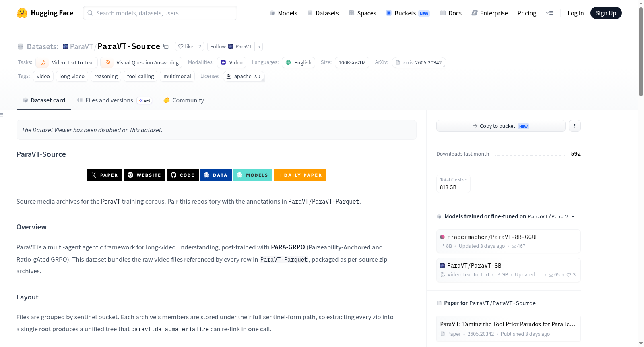Viewport: 644px width, 347px height.
Task: Click the Hugging Face logo
Action: pyautogui.click(x=45, y=13)
